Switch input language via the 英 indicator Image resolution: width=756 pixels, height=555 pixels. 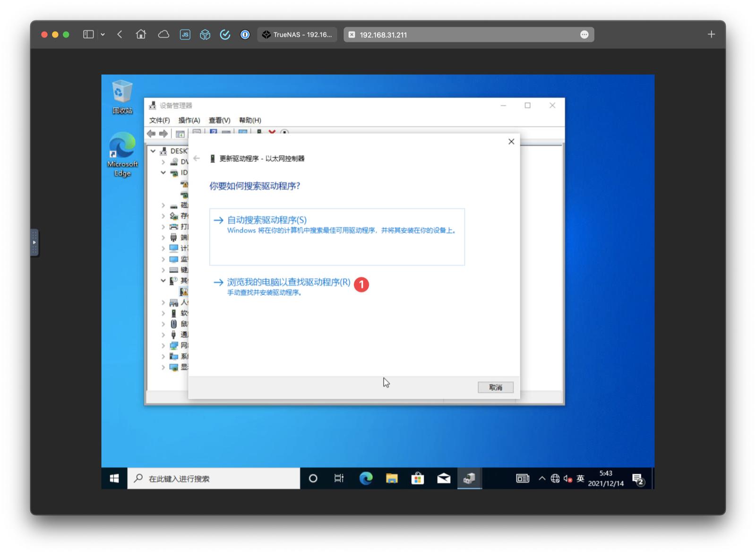[580, 478]
